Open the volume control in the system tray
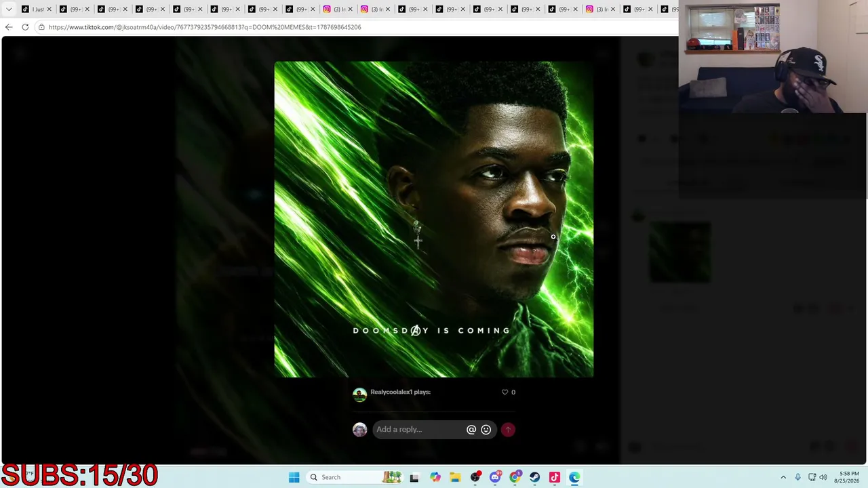 pyautogui.click(x=823, y=477)
